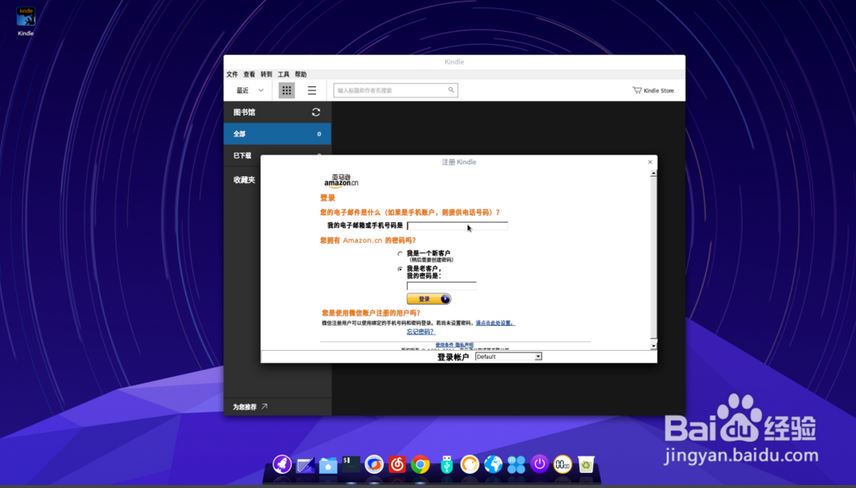Click the arrow icon beside 为您推荐

point(264,406)
